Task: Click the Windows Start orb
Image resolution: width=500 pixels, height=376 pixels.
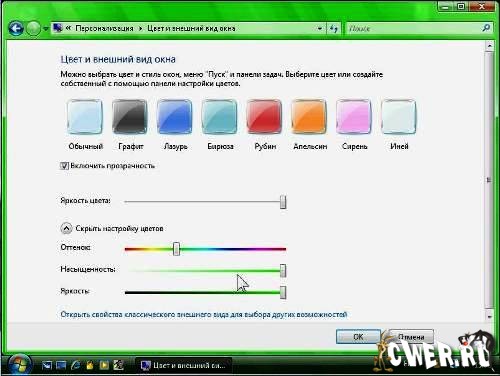Action: point(19,364)
